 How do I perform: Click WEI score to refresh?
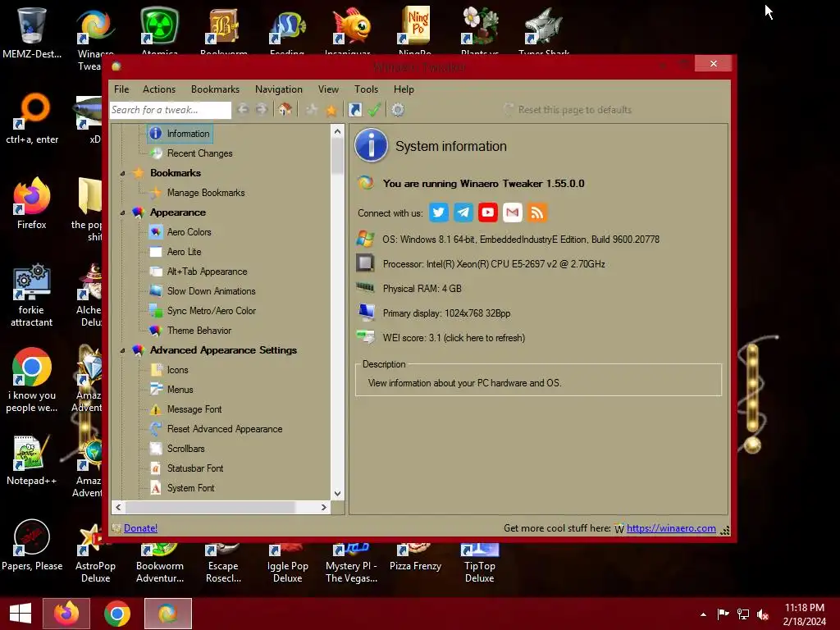point(454,338)
